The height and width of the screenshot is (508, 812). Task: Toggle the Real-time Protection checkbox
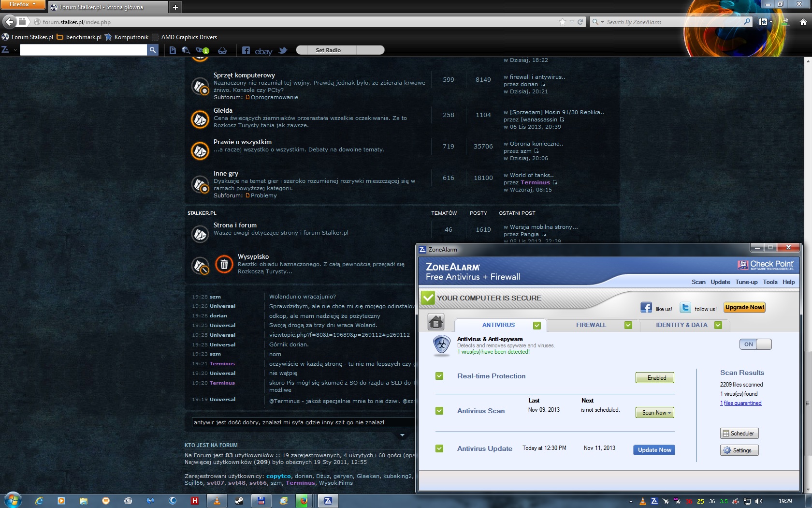[439, 376]
